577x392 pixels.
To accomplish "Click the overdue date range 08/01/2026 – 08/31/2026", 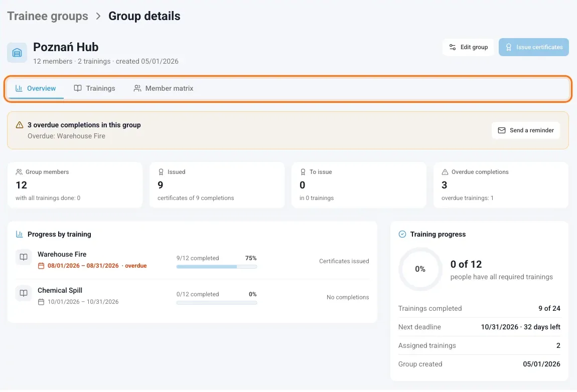I will [83, 266].
